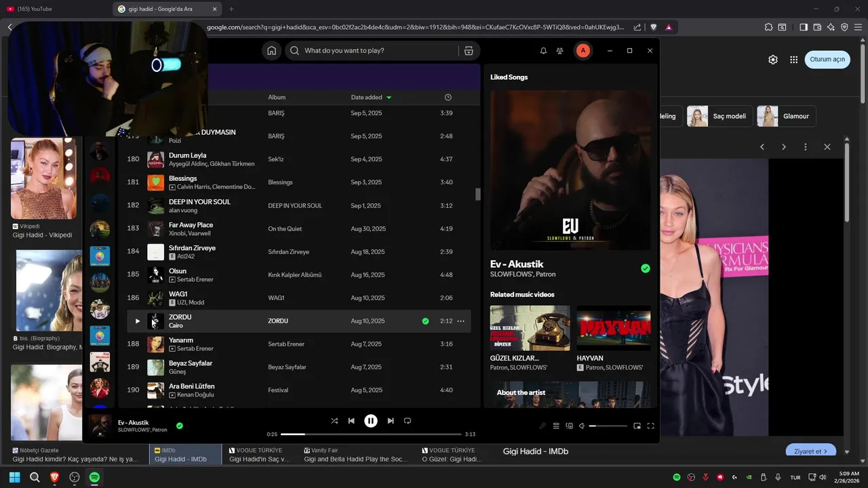This screenshot has height=488, width=868.
Task: Open Connect to a device icon
Action: (570, 426)
